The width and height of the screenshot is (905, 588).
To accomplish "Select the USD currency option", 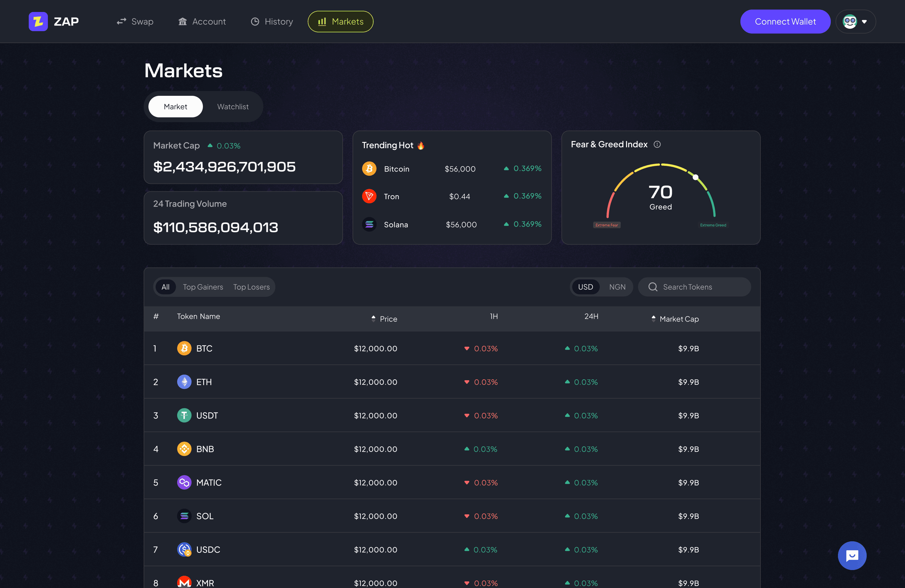I will pyautogui.click(x=585, y=287).
